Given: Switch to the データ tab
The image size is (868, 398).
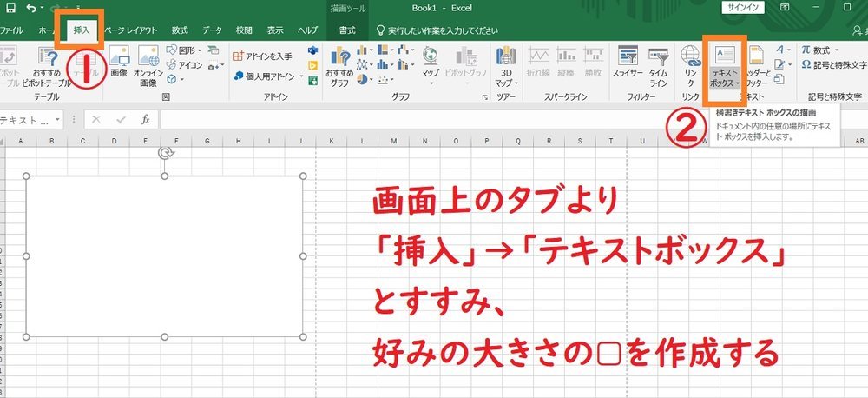Looking at the screenshot, I should click(212, 30).
